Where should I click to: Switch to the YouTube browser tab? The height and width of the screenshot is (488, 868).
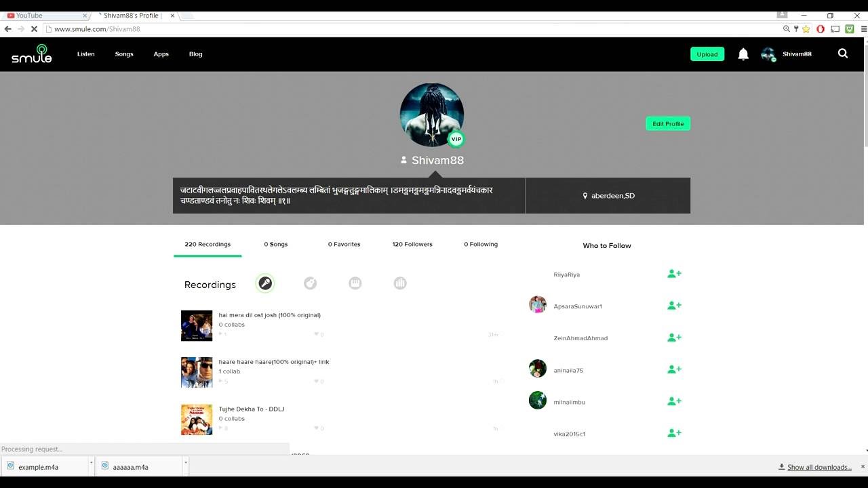pos(45,15)
